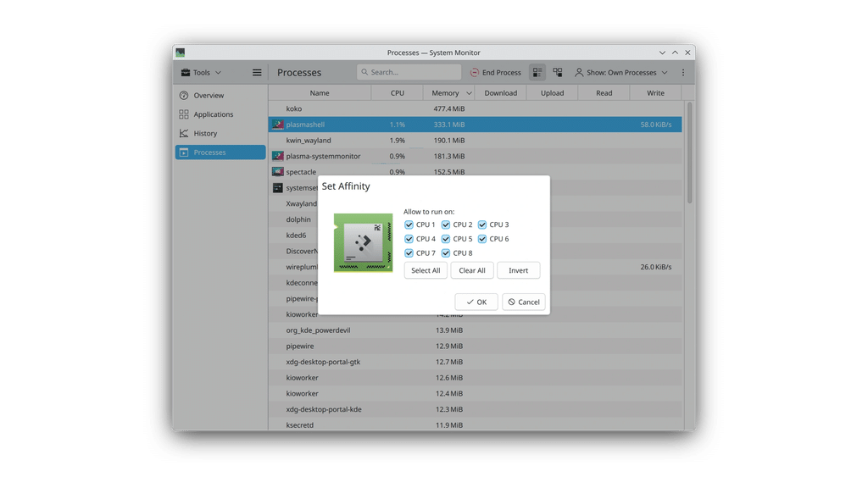Sort by CPU column header
The width and height of the screenshot is (868, 488).
click(x=397, y=93)
